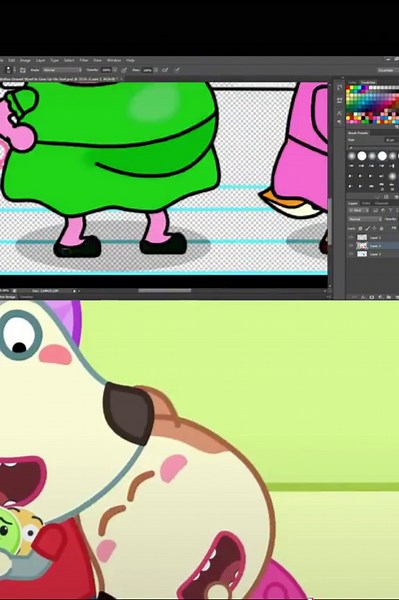
Task: Pick the yellow swatch in first row
Action: (352, 88)
